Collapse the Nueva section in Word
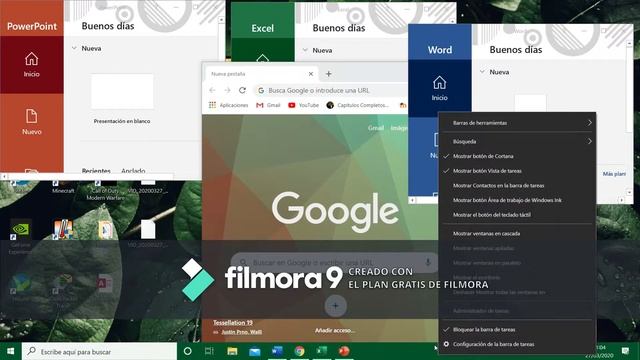 point(482,72)
